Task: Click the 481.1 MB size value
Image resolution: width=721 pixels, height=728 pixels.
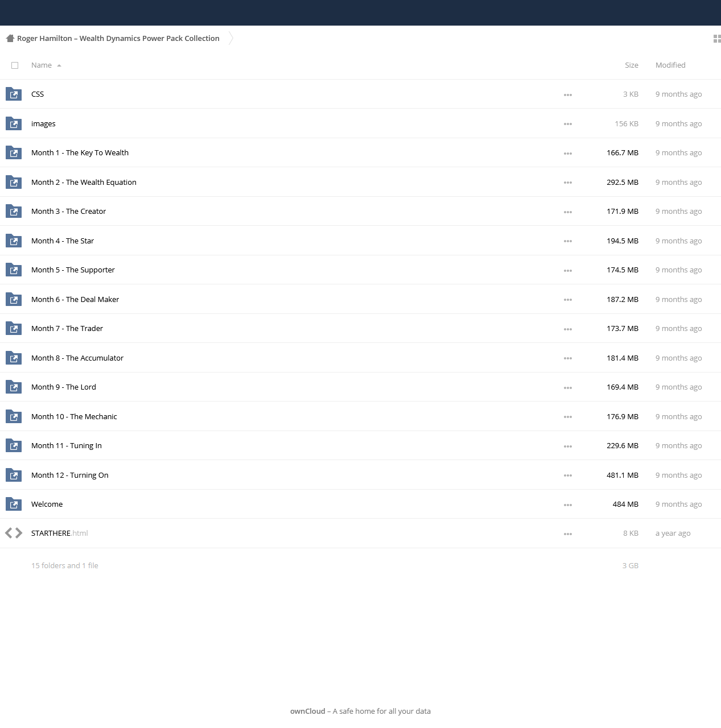Action: (623, 475)
